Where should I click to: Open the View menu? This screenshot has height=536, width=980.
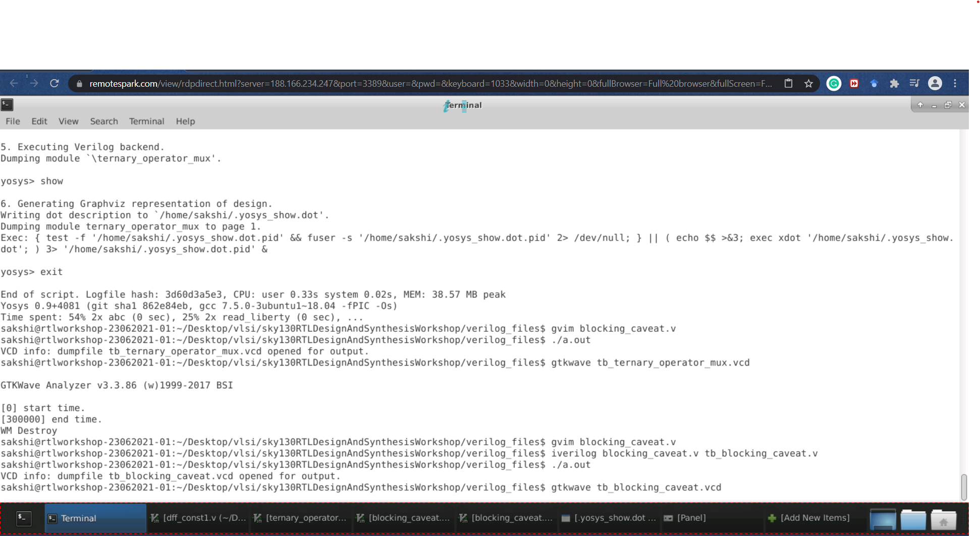point(68,121)
